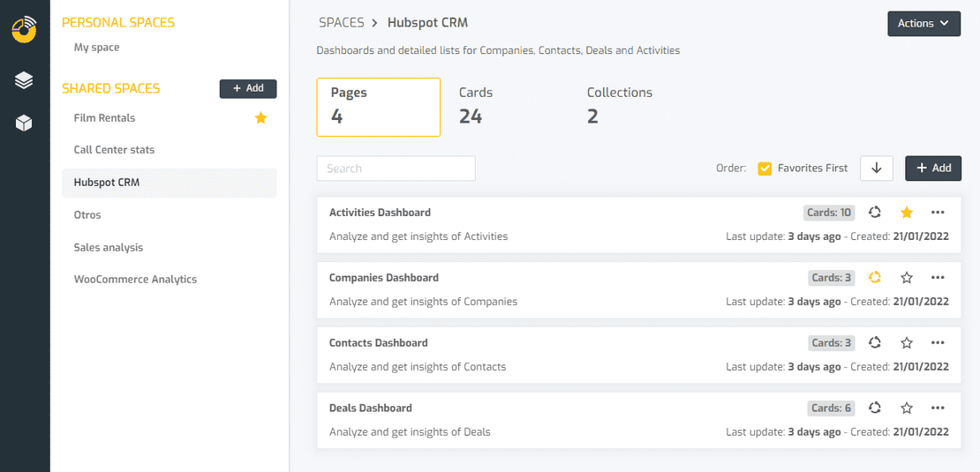Select Hubspot CRM space
This screenshot has height=472, width=980.
point(169,183)
